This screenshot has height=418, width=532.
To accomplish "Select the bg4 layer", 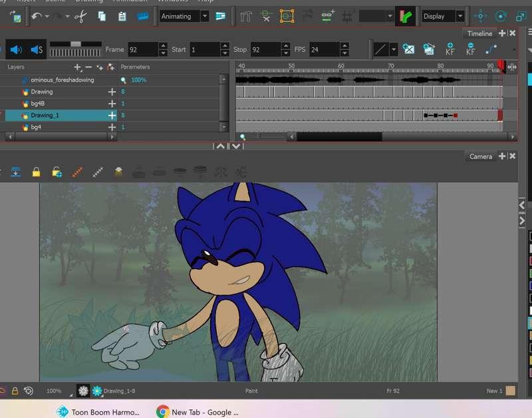I will coord(36,127).
